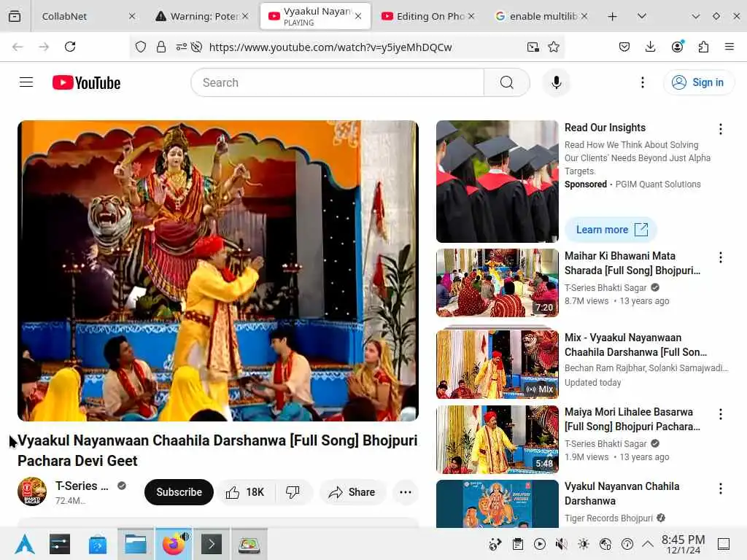Screen dimensions: 747x560
Task: Open options for Vyakul Nayanvan Chahila video
Action: [x=721, y=489]
